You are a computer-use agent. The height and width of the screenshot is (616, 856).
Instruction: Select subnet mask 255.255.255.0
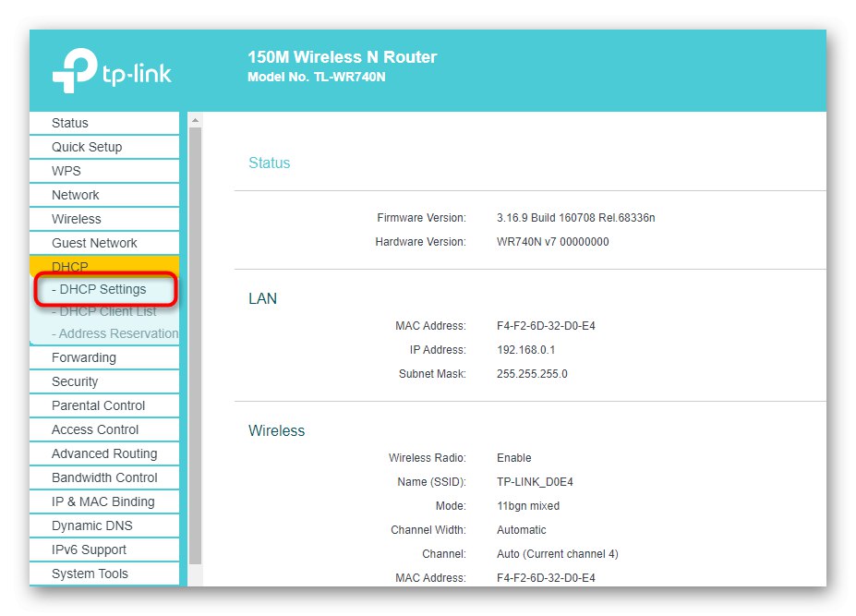click(x=532, y=374)
